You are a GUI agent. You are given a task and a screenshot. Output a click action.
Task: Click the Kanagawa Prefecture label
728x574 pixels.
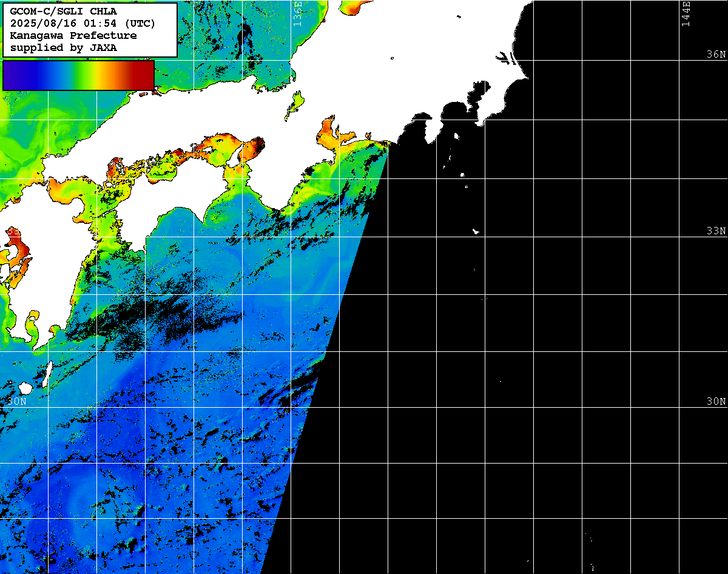point(73,36)
